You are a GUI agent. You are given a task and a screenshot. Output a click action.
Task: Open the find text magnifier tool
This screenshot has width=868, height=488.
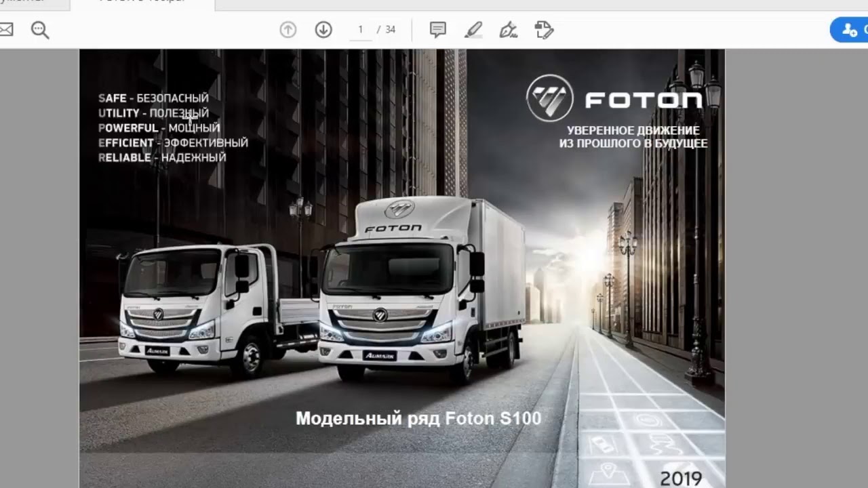(x=40, y=30)
